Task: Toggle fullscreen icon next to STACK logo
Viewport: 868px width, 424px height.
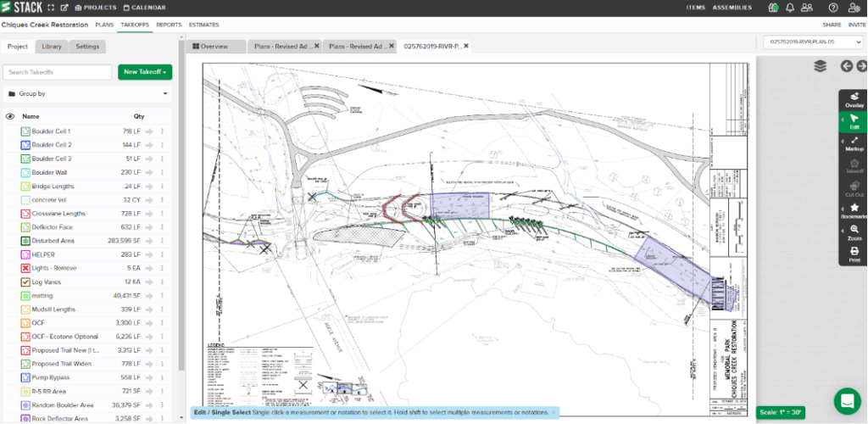Action: (51, 8)
